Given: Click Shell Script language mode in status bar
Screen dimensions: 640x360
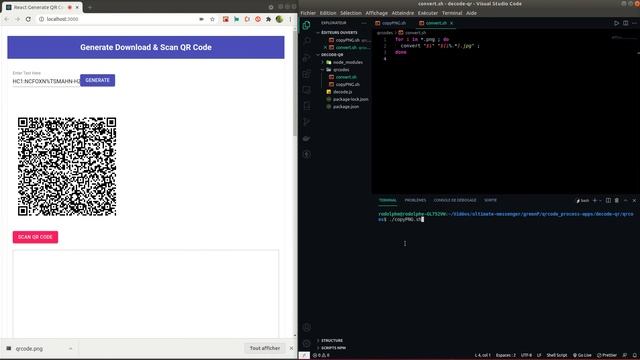Looking at the screenshot, I should pos(557,355).
